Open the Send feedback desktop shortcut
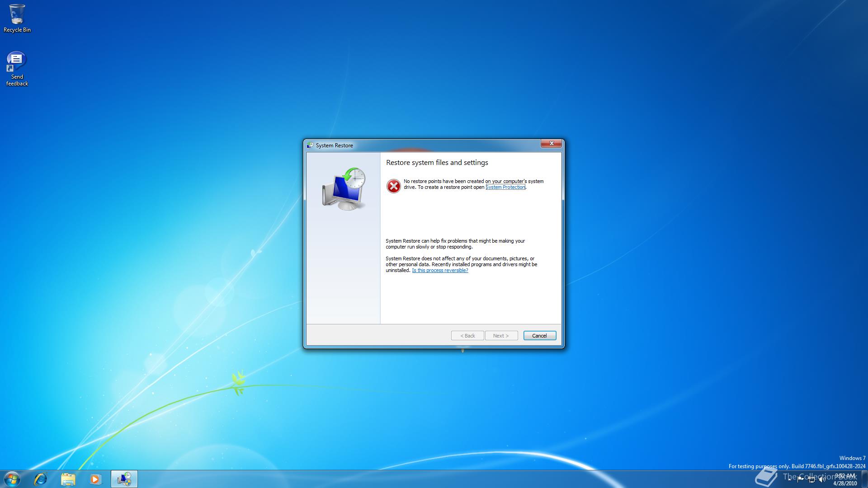 point(17,68)
